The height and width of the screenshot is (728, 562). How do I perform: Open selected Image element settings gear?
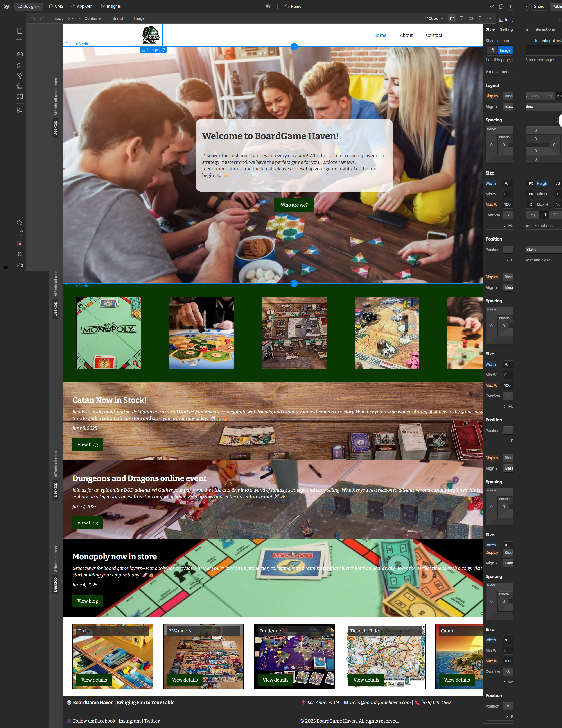[x=163, y=50]
